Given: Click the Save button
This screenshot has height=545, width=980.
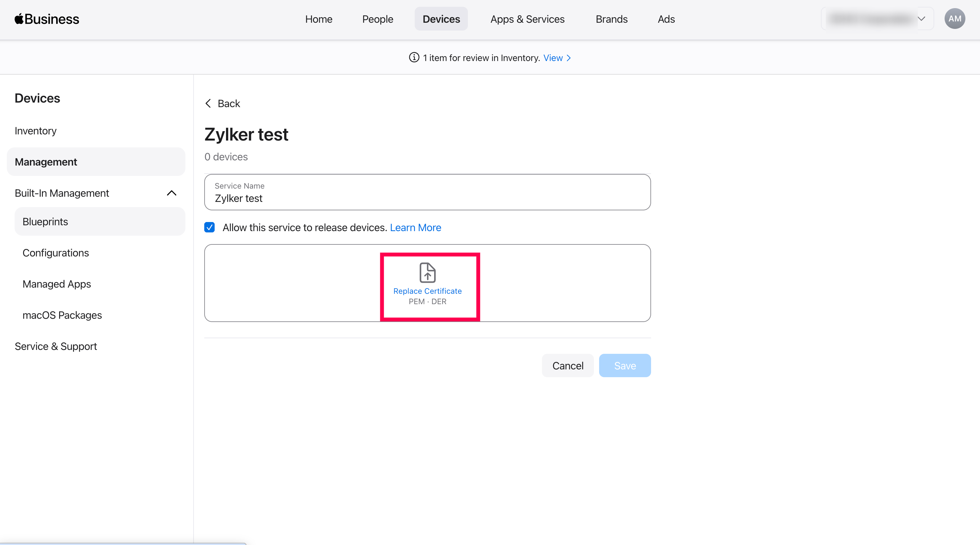Looking at the screenshot, I should (625, 365).
